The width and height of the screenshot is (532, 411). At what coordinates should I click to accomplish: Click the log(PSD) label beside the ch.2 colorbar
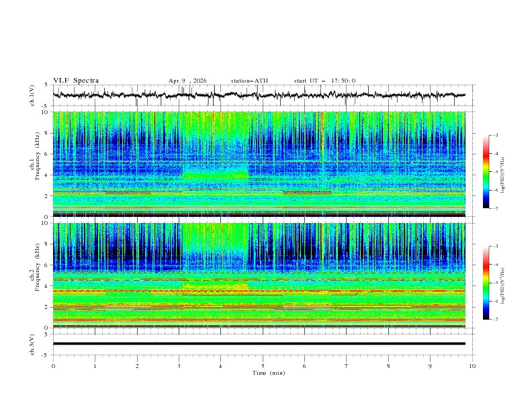(503, 286)
